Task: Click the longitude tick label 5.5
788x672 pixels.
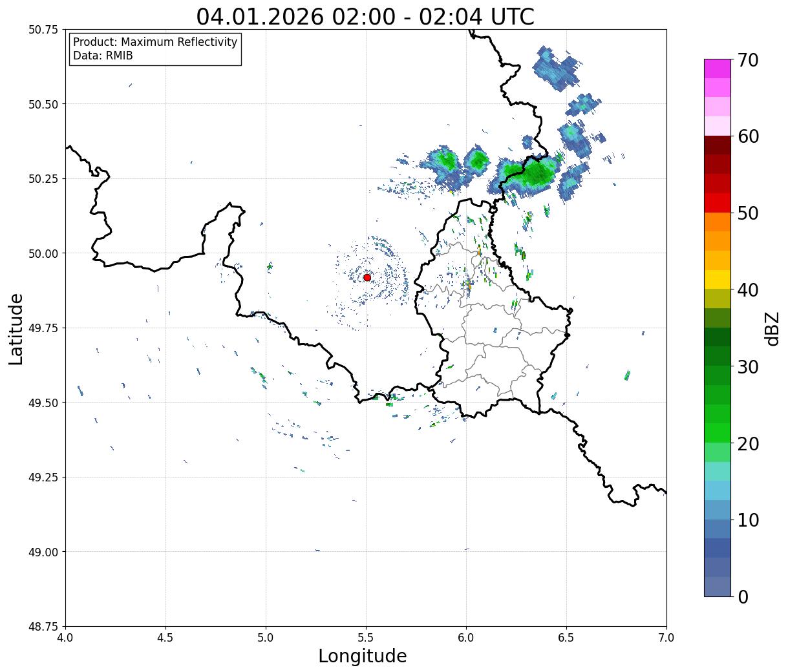Action: coord(366,637)
